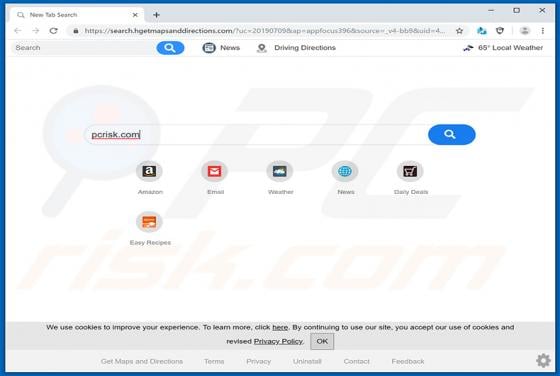Viewport: 560px width, 376px height.
Task: Click the Amazon label under the shortcut
Action: pos(150,192)
